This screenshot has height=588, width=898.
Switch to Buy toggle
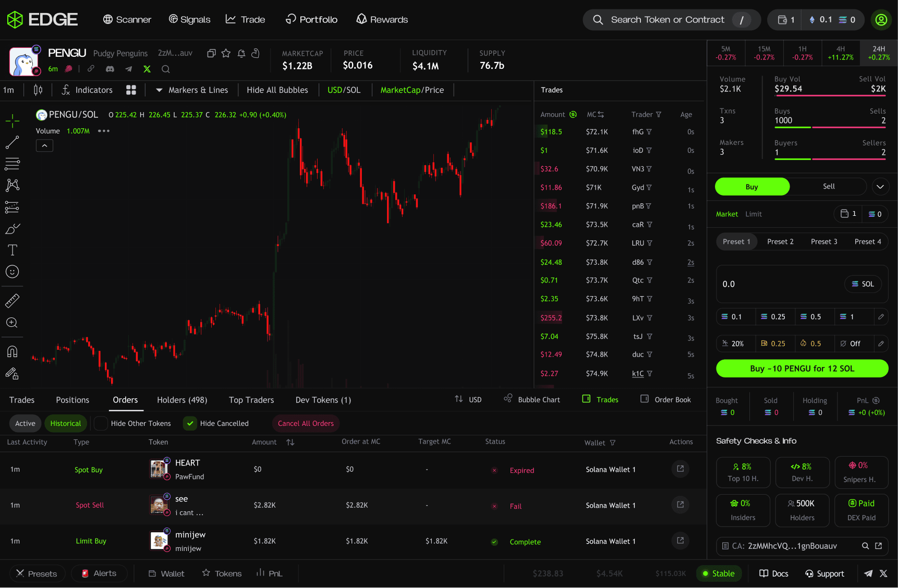coord(752,187)
